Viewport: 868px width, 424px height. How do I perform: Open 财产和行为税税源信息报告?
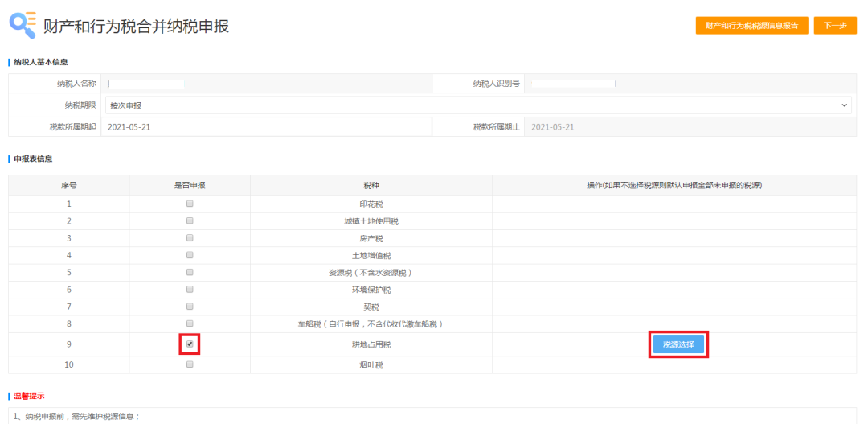pos(751,26)
